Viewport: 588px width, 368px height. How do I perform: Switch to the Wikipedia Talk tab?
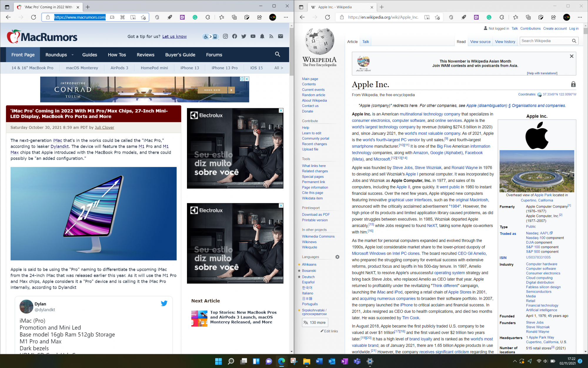[365, 42]
